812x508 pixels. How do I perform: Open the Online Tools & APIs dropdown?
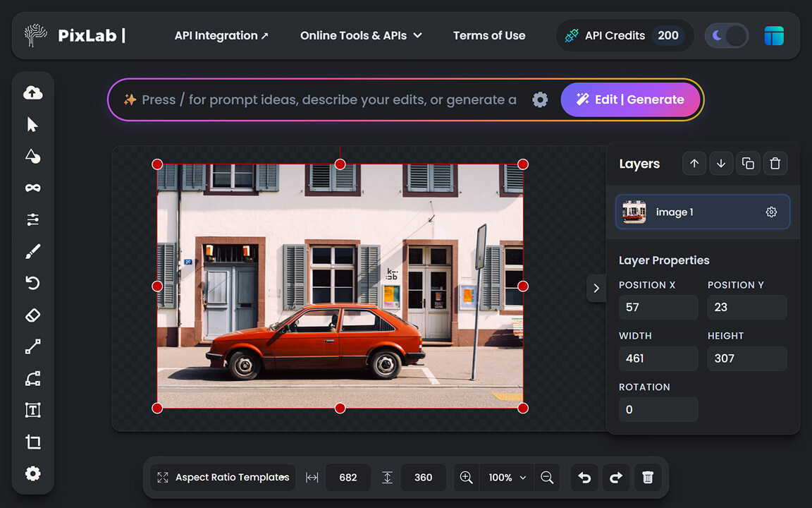(361, 35)
